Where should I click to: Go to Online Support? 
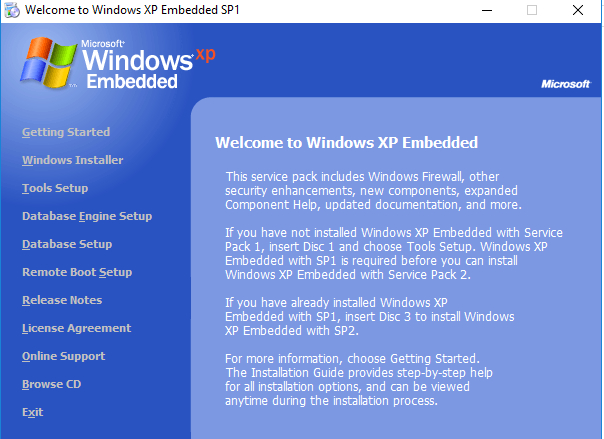(65, 356)
